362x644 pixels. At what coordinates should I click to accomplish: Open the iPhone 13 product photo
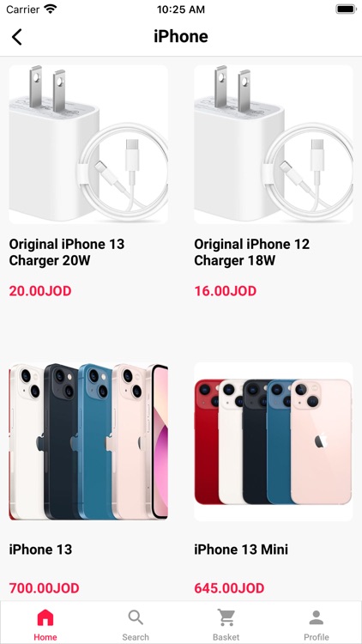tap(88, 441)
